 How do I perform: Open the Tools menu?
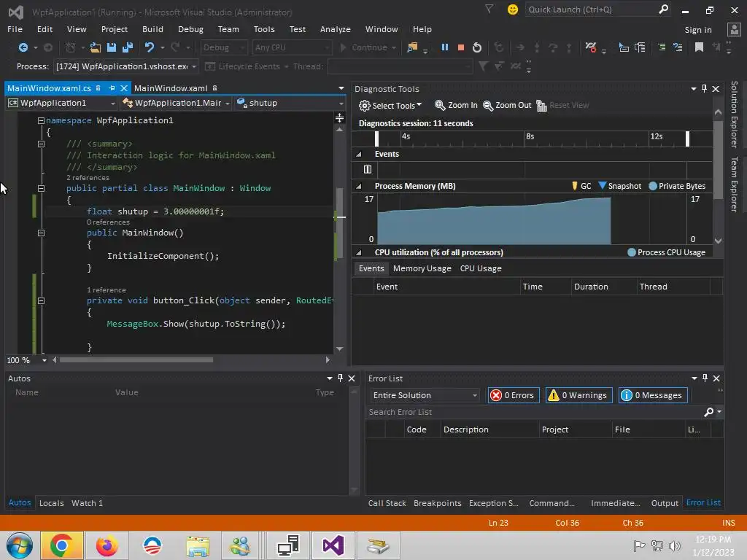pos(264,29)
